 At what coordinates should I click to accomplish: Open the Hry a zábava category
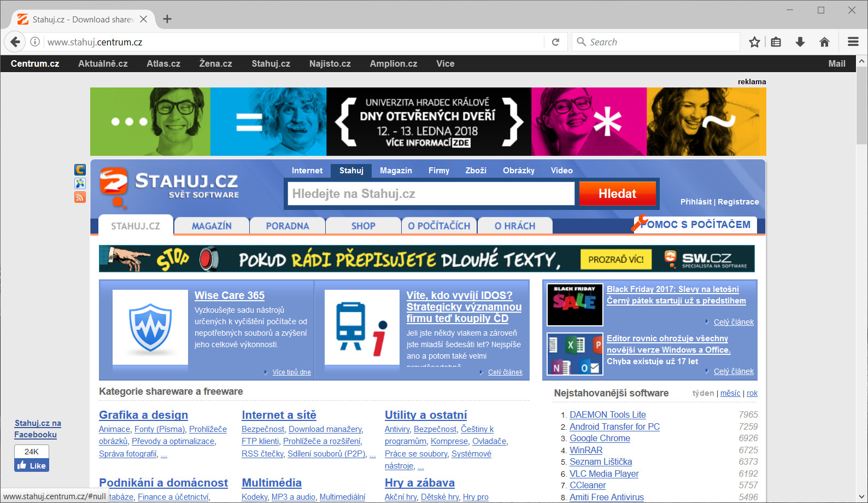tap(420, 483)
